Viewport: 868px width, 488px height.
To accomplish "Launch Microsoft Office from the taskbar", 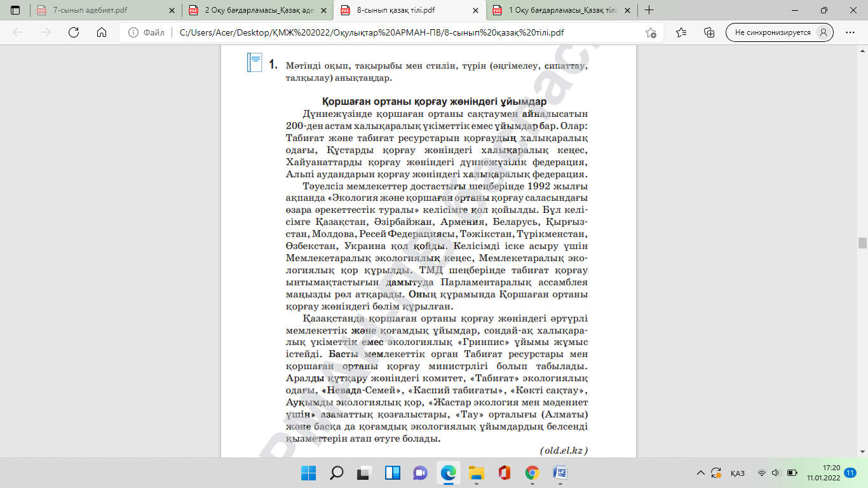I will [504, 473].
